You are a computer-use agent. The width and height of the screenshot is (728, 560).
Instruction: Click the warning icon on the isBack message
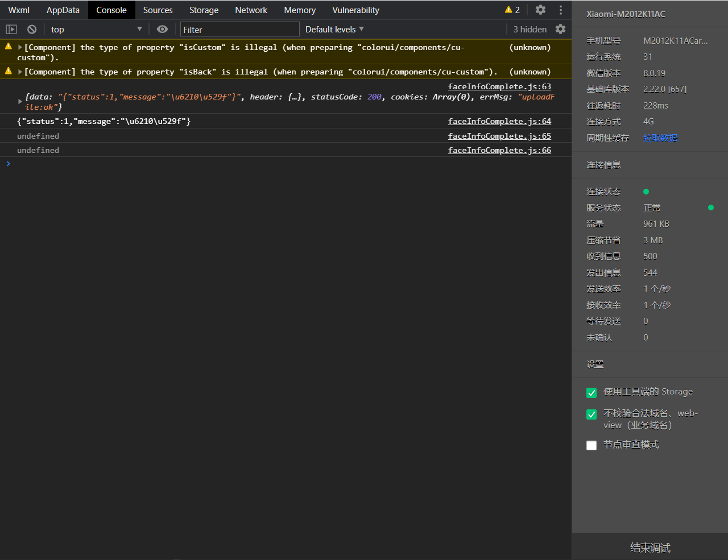click(x=9, y=71)
